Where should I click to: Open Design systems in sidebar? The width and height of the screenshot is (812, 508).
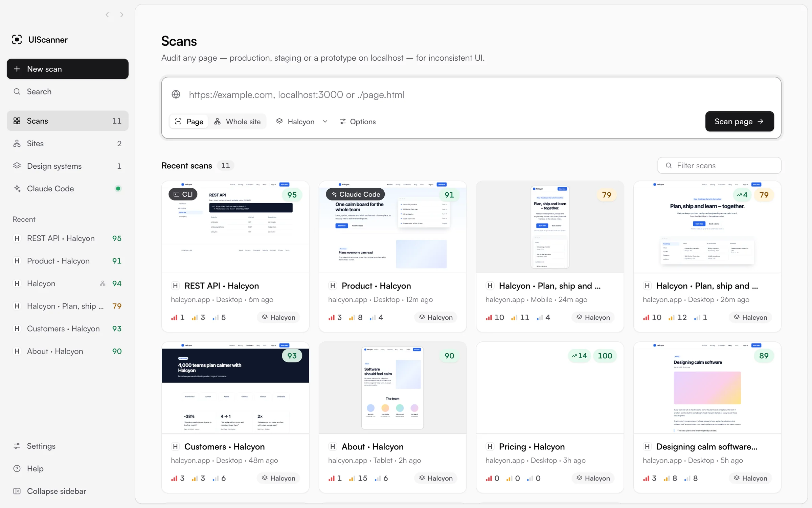tap(68, 166)
